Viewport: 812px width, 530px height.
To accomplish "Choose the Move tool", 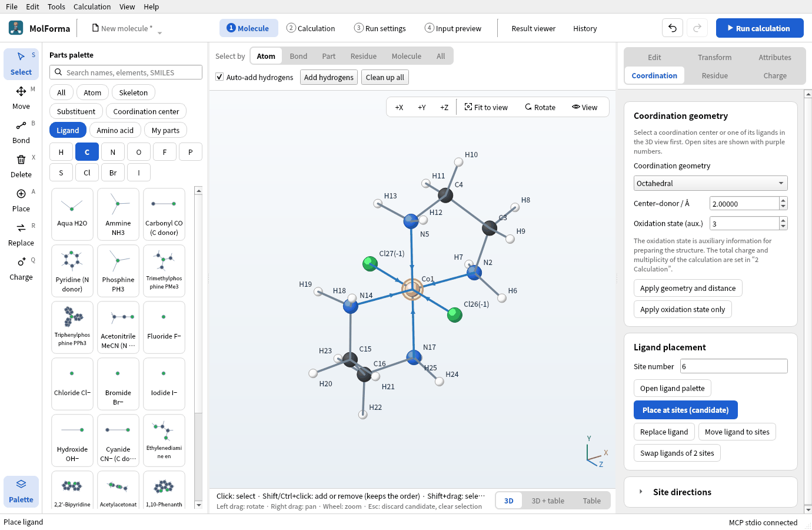I will click(x=21, y=98).
